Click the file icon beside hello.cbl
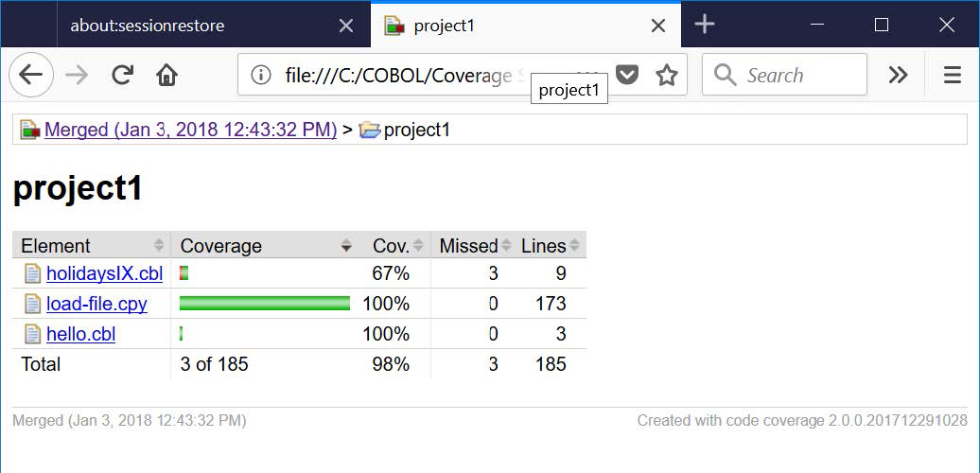The height and width of the screenshot is (473, 980). [32, 334]
